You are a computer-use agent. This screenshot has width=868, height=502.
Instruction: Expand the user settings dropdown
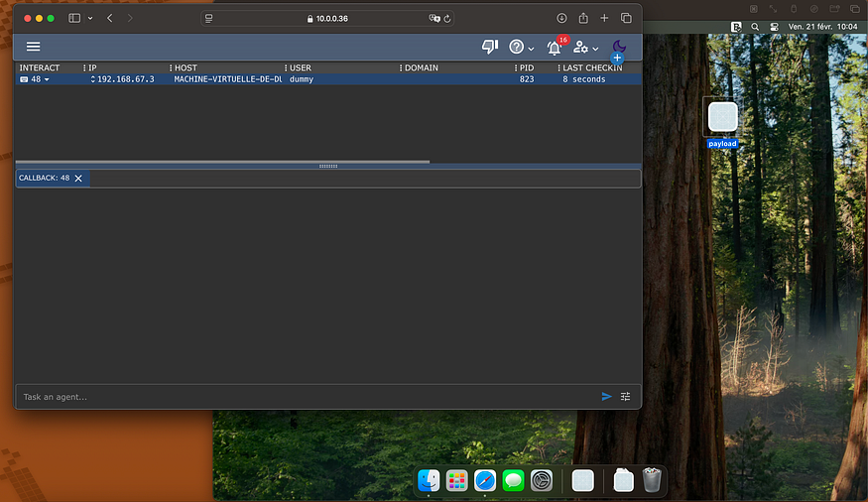[585, 48]
